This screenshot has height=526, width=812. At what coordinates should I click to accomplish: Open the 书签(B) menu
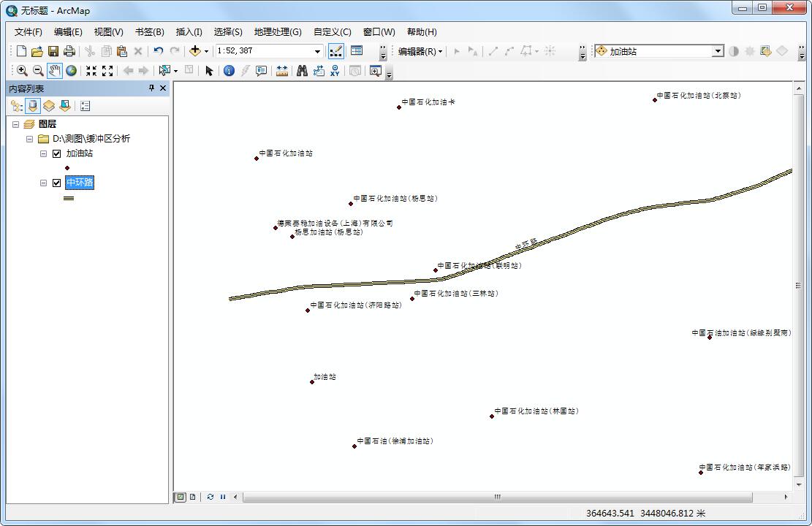tap(149, 32)
